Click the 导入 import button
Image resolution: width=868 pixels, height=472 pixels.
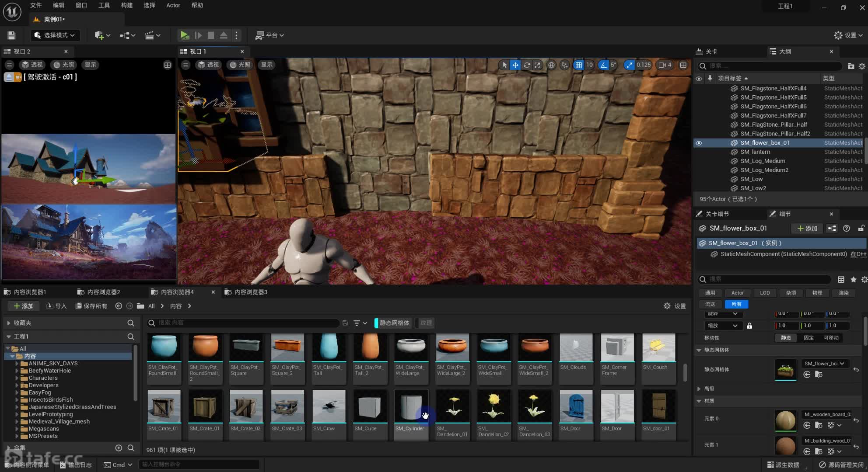pos(56,306)
